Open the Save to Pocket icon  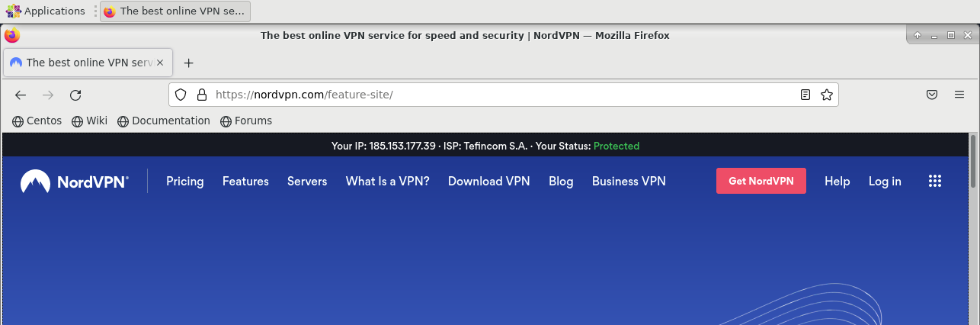click(931, 95)
